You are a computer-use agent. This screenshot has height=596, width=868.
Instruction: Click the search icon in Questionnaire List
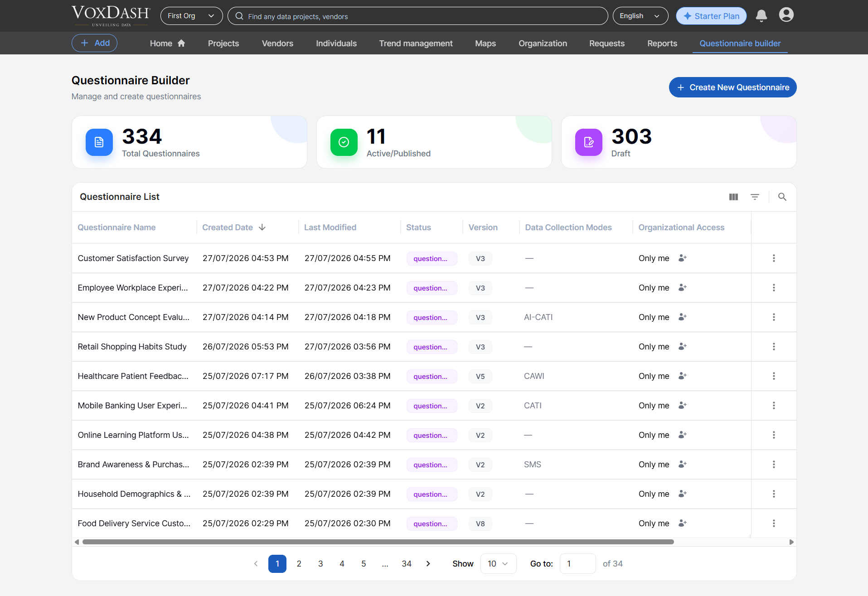click(782, 197)
